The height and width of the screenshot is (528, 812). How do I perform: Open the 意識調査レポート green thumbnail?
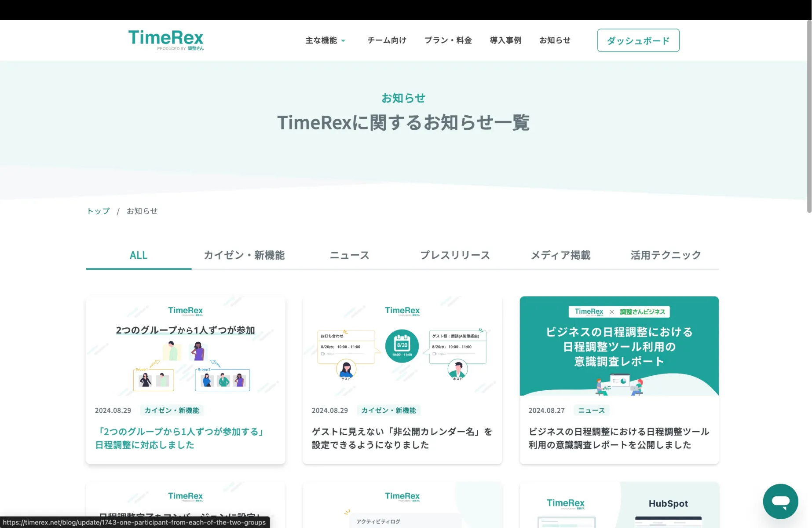(619, 346)
